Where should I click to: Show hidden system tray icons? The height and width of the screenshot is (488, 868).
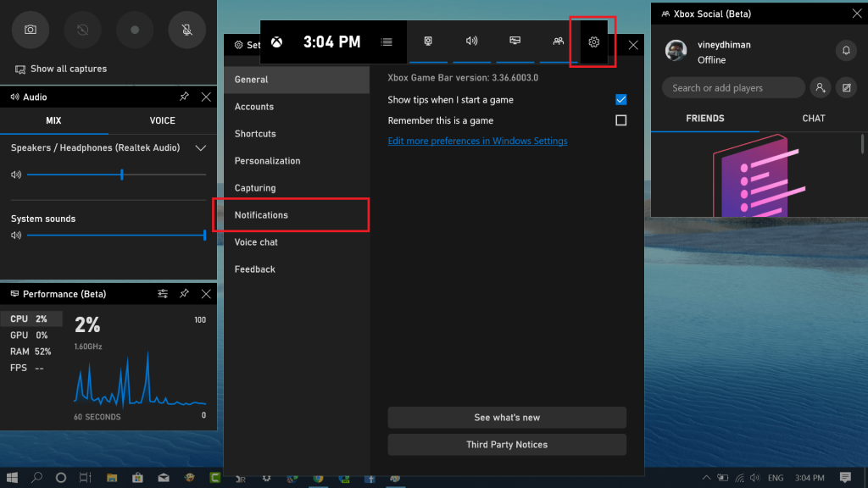tap(706, 478)
